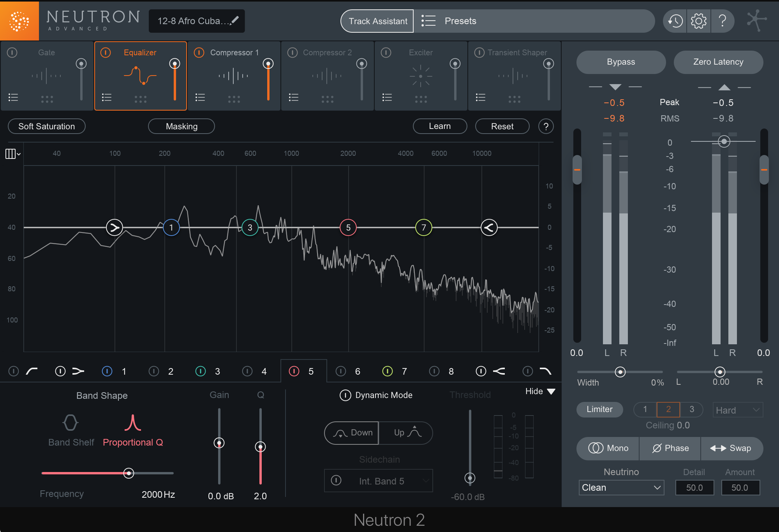The width and height of the screenshot is (779, 532).
Task: Click input gain down arrow indicator
Action: [615, 87]
